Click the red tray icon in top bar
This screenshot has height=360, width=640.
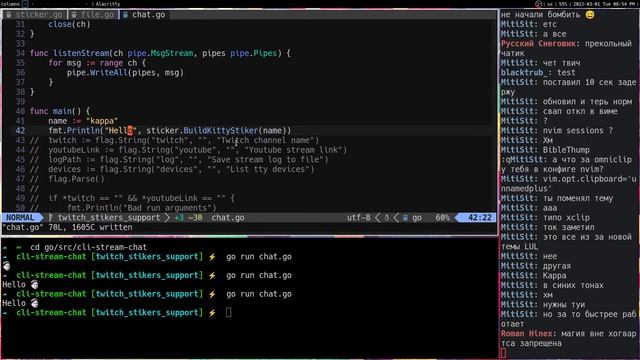pos(538,4)
